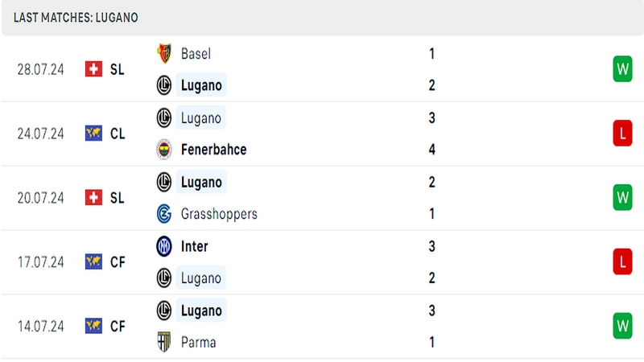Click the Last Matches: Lugano header

click(76, 18)
